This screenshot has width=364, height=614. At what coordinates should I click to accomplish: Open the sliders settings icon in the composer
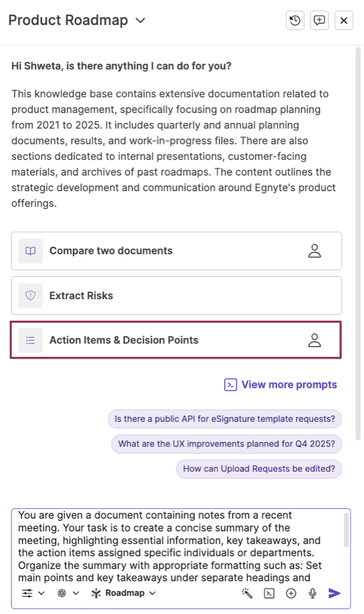tap(28, 593)
